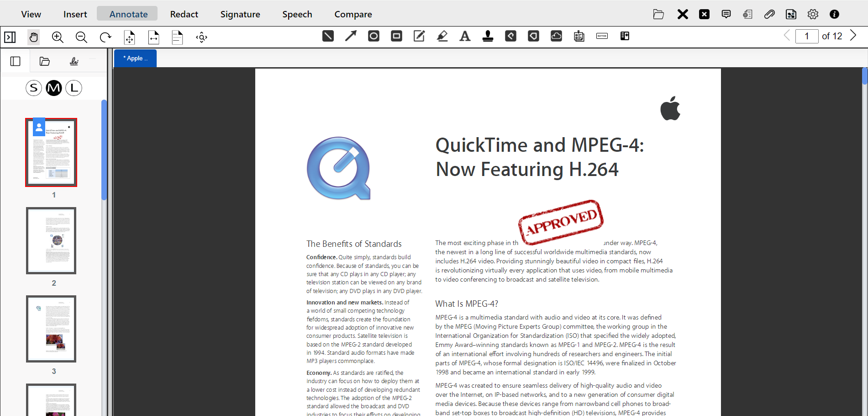Open the signatures sidebar tab
Viewport: 868px width, 416px height.
(74, 61)
